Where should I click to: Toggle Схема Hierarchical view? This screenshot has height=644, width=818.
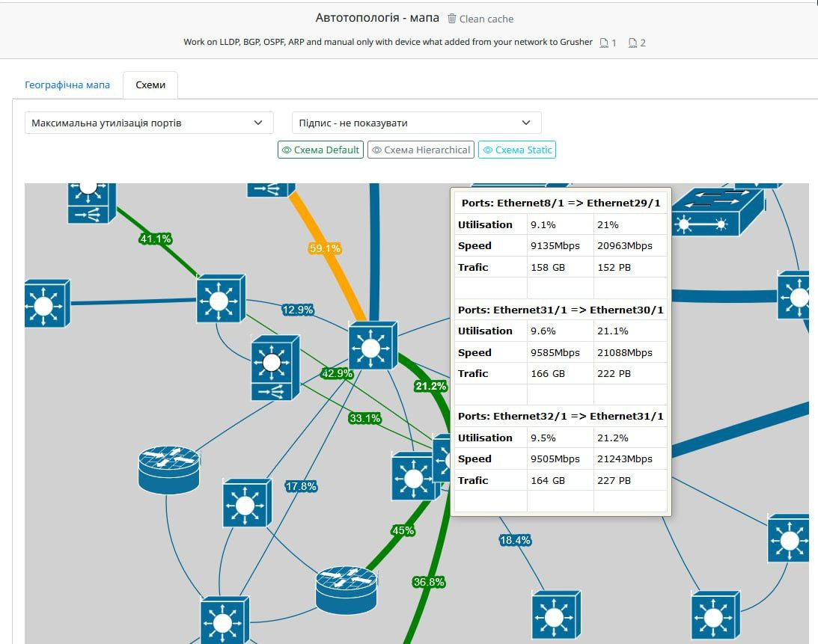coord(421,150)
